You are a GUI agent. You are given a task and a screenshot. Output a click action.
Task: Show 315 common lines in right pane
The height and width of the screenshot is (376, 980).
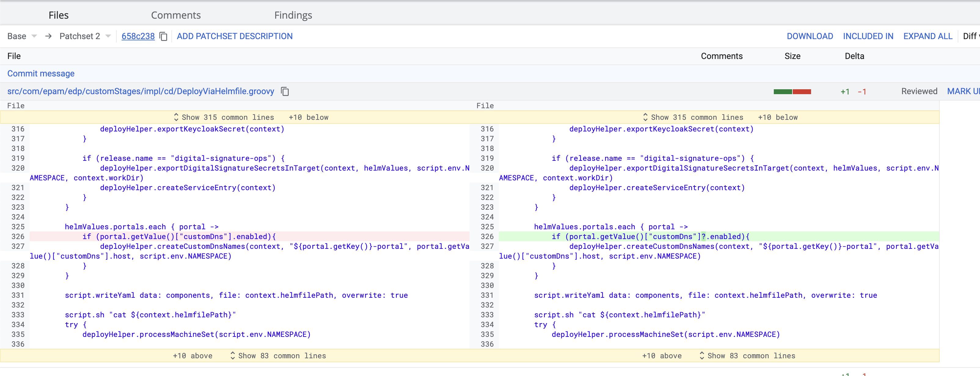[693, 118]
